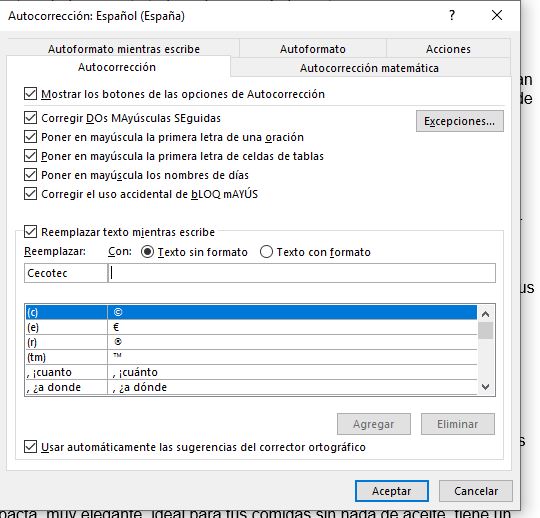540x518 pixels.
Task: Toggle Corregir DOs MAyúsculas SEguidas checkbox
Action: point(30,118)
